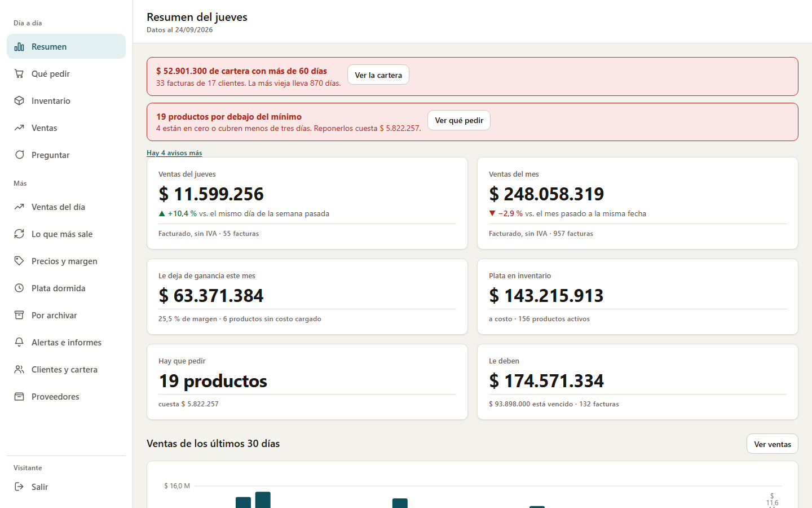Click the box icon for Inventario
812x508 pixels.
tap(19, 101)
